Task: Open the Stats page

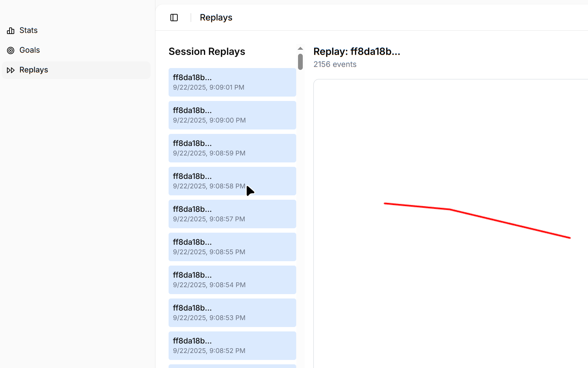Action: (x=29, y=30)
